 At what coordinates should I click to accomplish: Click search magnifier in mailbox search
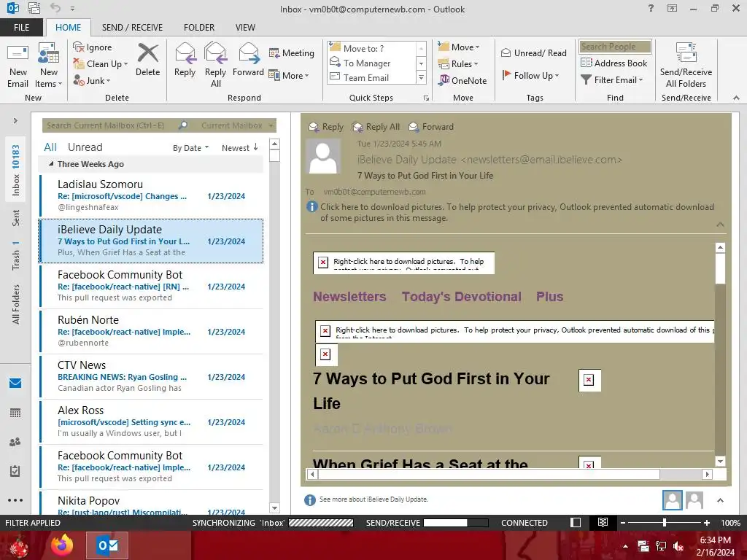tap(183, 125)
